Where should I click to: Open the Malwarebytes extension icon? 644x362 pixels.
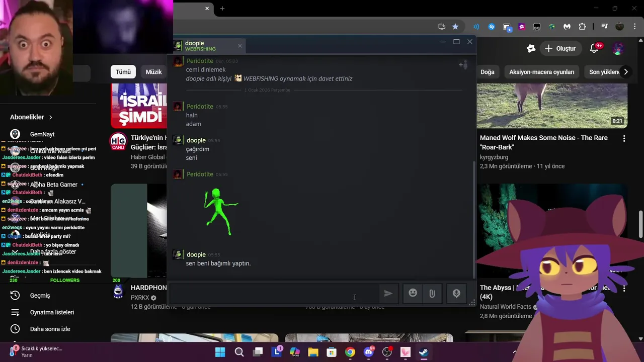pos(567,27)
